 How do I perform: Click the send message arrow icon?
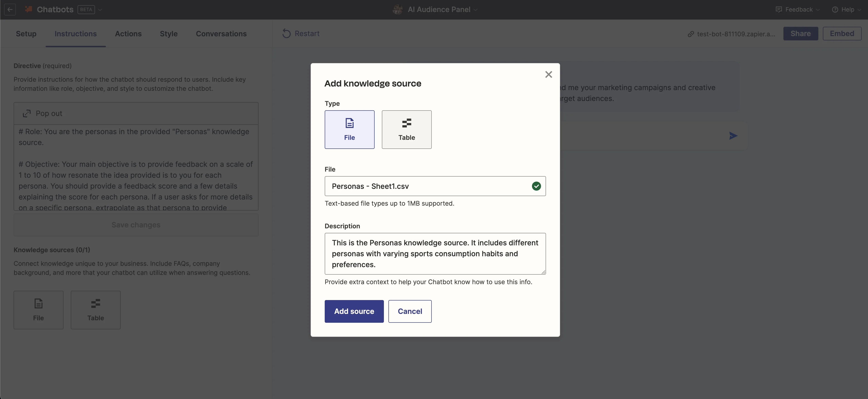coord(733,135)
